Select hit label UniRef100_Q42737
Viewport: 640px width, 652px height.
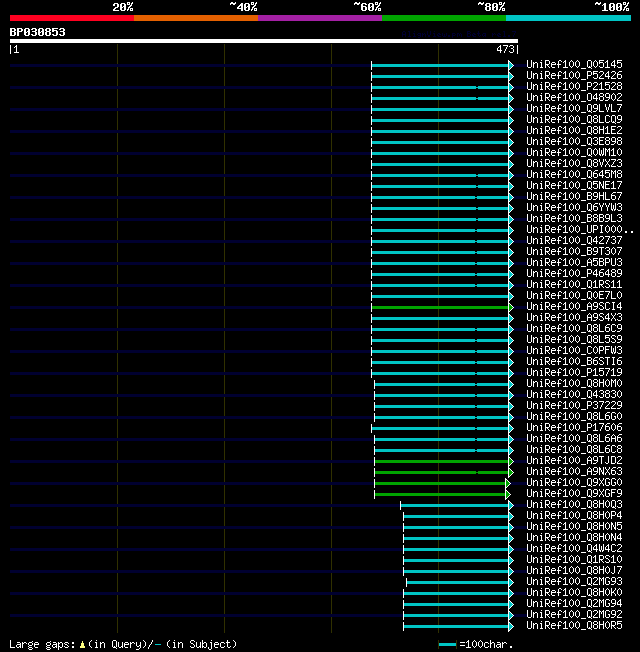[574, 240]
